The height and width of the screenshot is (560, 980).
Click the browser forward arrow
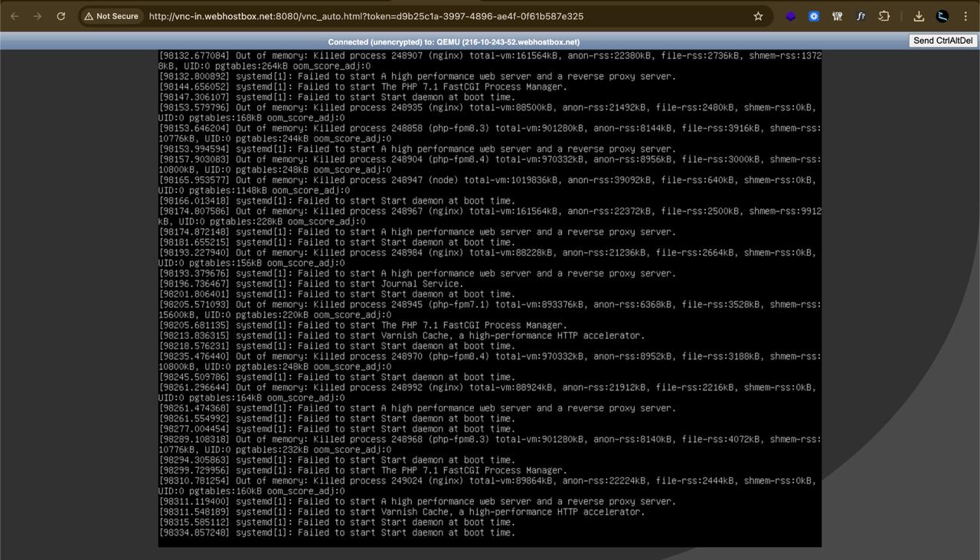click(x=38, y=16)
